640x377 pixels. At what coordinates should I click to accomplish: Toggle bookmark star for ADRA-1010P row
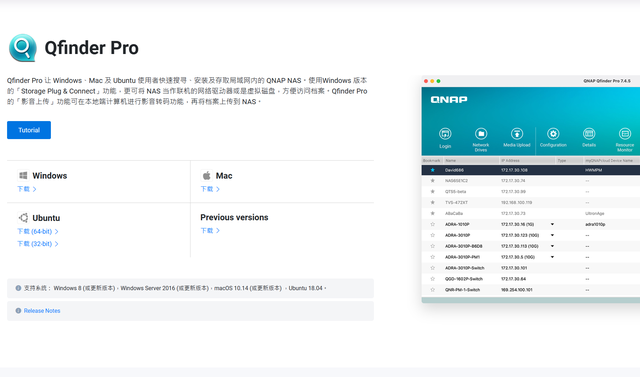click(433, 224)
